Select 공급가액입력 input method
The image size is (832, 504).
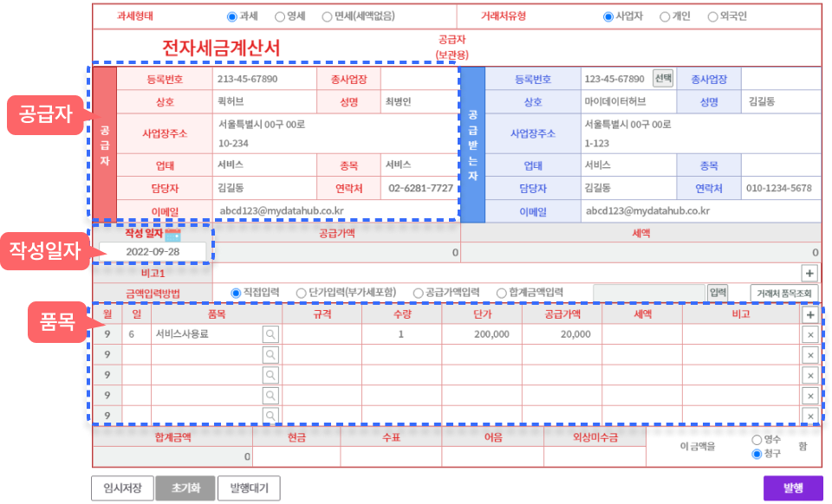coord(418,293)
